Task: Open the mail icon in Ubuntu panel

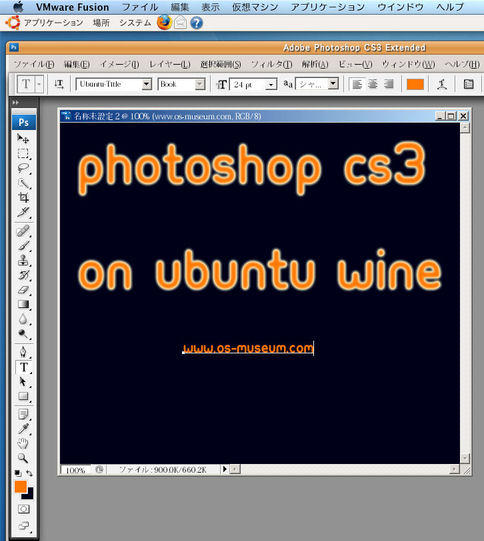Action: pos(180,23)
